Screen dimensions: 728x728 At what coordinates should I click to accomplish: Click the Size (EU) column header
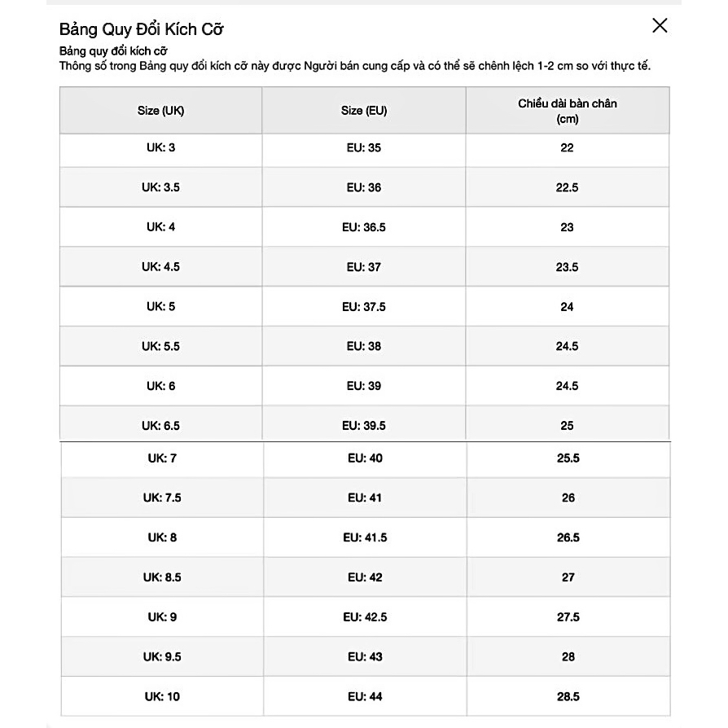coord(364,111)
